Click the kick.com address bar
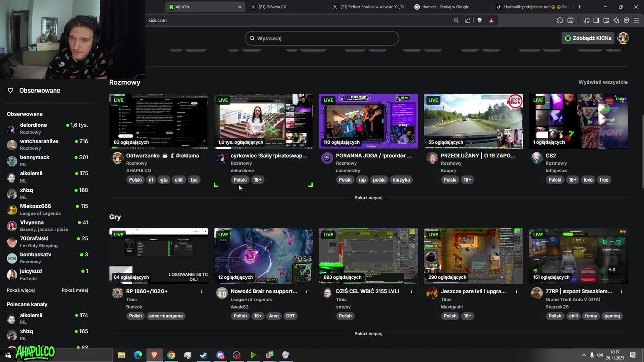 pyautogui.click(x=297, y=20)
